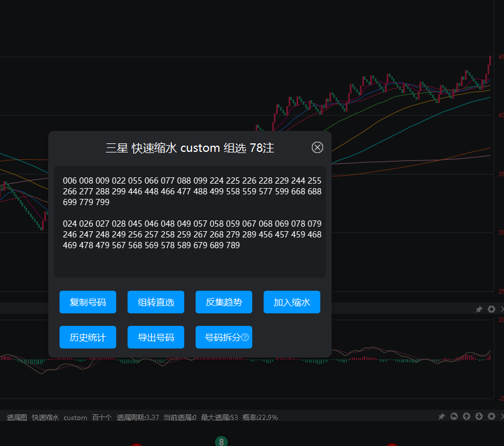Open the upper chart panel's hexagon settings
504x446 pixels.
(x=492, y=309)
